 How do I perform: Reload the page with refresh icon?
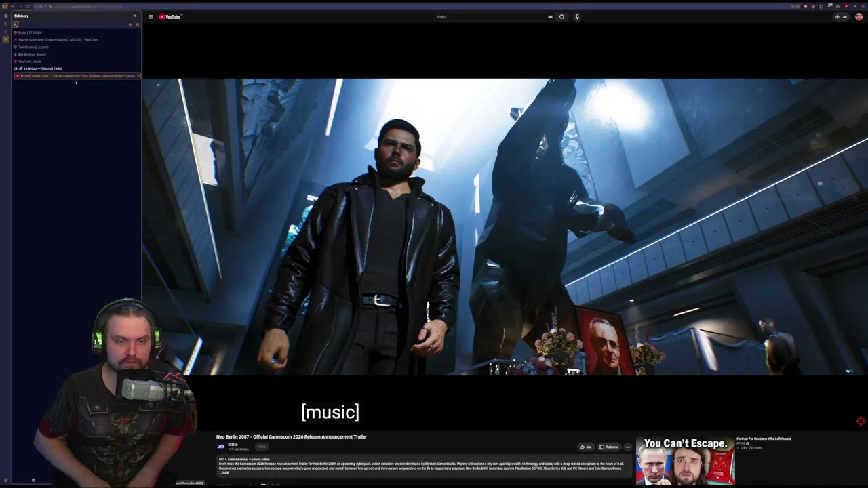(x=28, y=6)
